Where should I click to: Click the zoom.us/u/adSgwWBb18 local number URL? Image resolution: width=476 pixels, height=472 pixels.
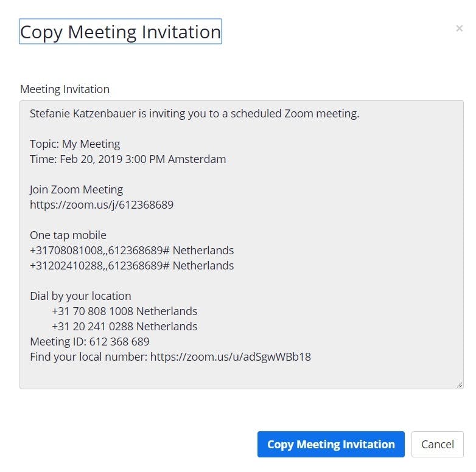click(x=230, y=356)
